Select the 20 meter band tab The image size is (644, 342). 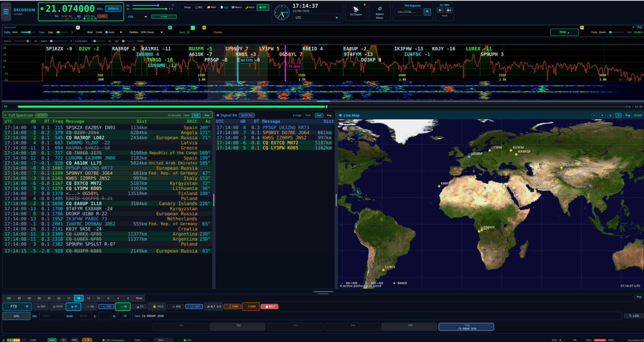59,298
